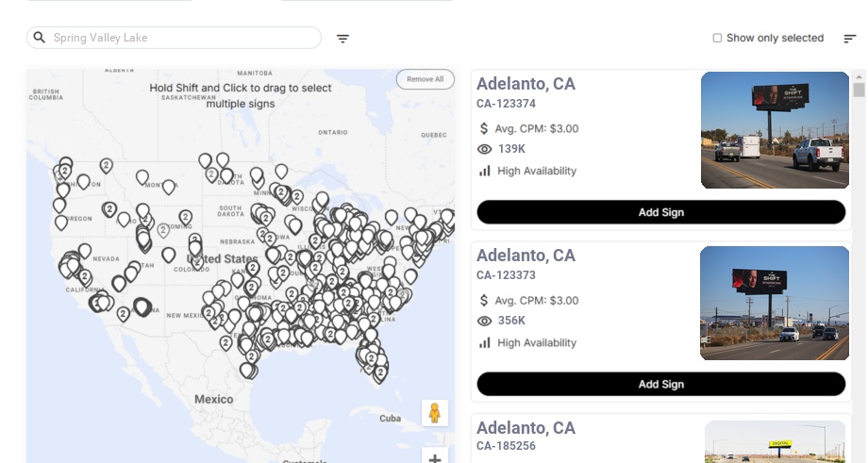Click the impressions eye icon showing 139K
This screenshot has height=463, width=868.
tap(485, 149)
